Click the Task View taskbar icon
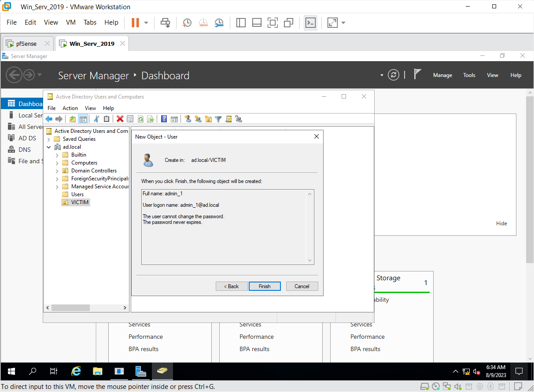534x392 pixels. point(54,371)
